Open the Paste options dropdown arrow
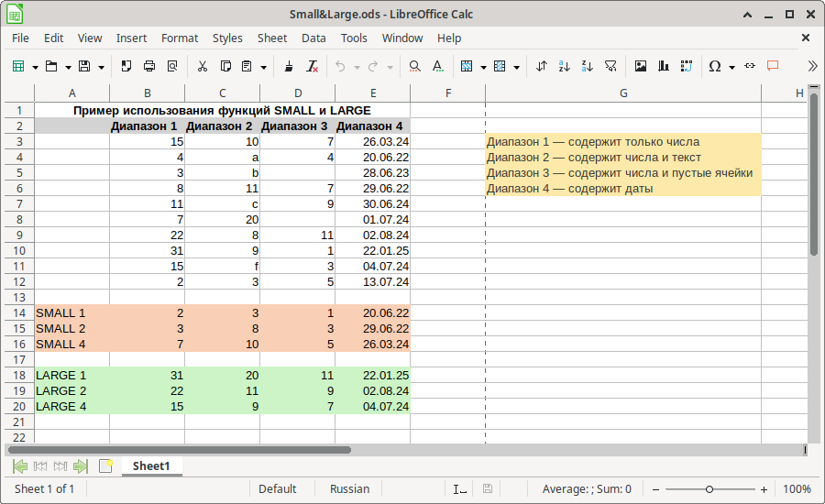The image size is (825, 504). pyautogui.click(x=264, y=67)
